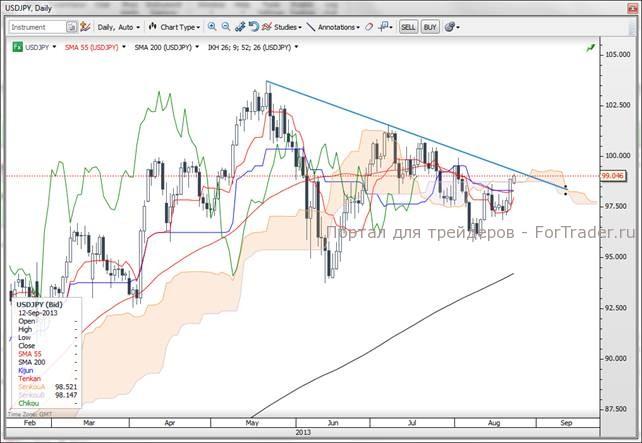Open the settings gear dropdown in toolbar
The width and height of the screenshot is (642, 443).
tap(452, 27)
